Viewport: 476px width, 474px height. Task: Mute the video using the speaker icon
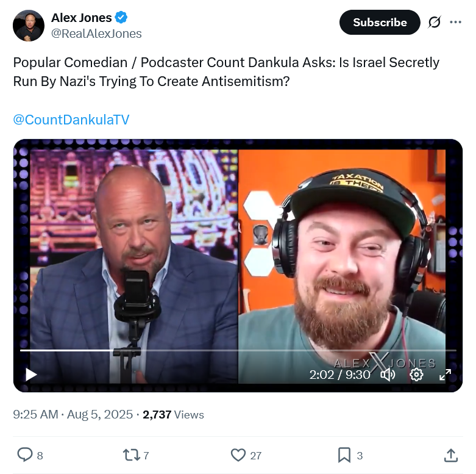pyautogui.click(x=388, y=375)
